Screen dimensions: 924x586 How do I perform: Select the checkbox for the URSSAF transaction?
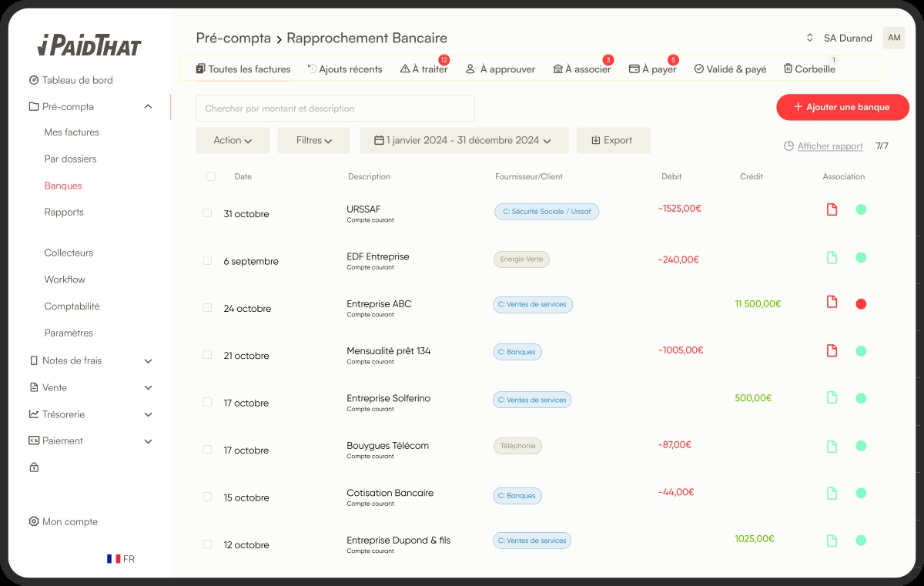pos(207,213)
